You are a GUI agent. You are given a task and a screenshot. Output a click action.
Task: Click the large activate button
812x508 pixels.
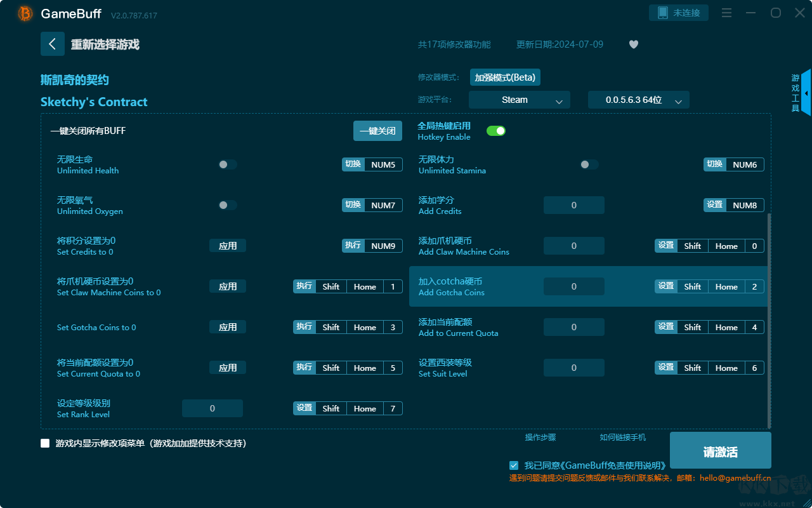coord(720,451)
